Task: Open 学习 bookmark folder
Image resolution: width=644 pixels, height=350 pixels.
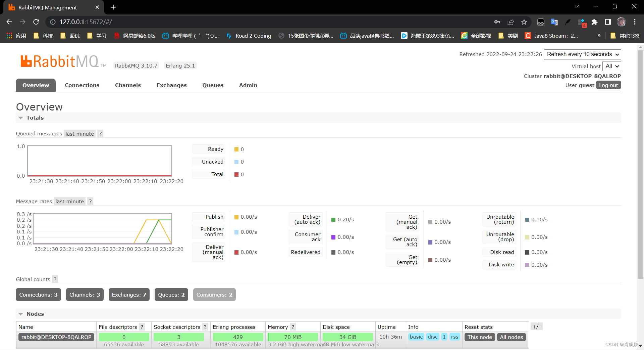Action: click(97, 36)
